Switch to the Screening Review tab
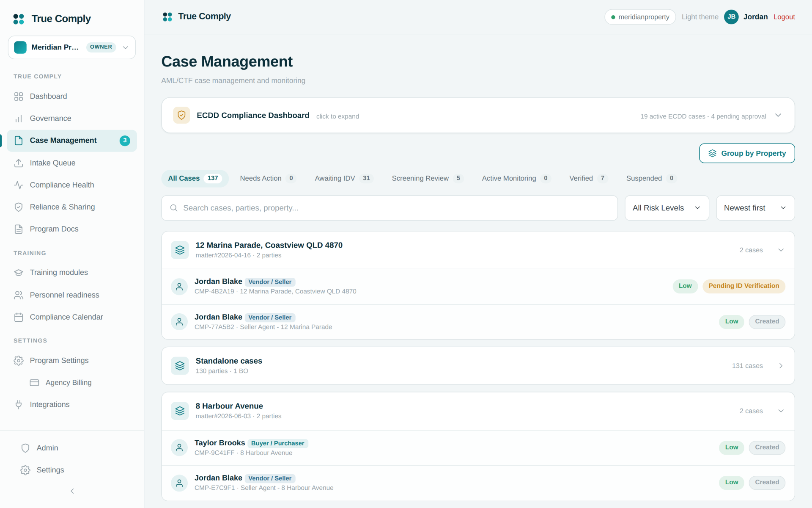Viewport: 812px width, 508px height. coord(427,178)
